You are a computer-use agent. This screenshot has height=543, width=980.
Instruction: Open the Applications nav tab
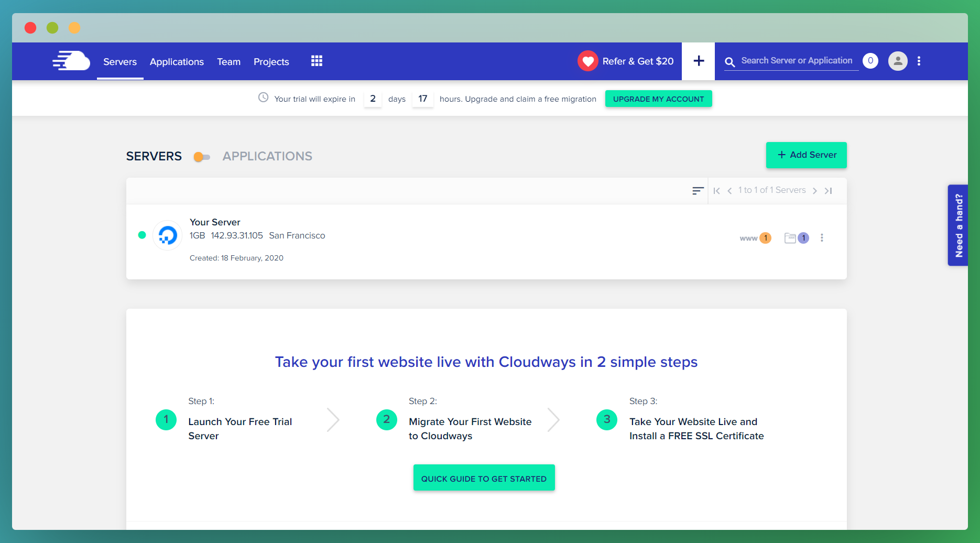(x=177, y=62)
